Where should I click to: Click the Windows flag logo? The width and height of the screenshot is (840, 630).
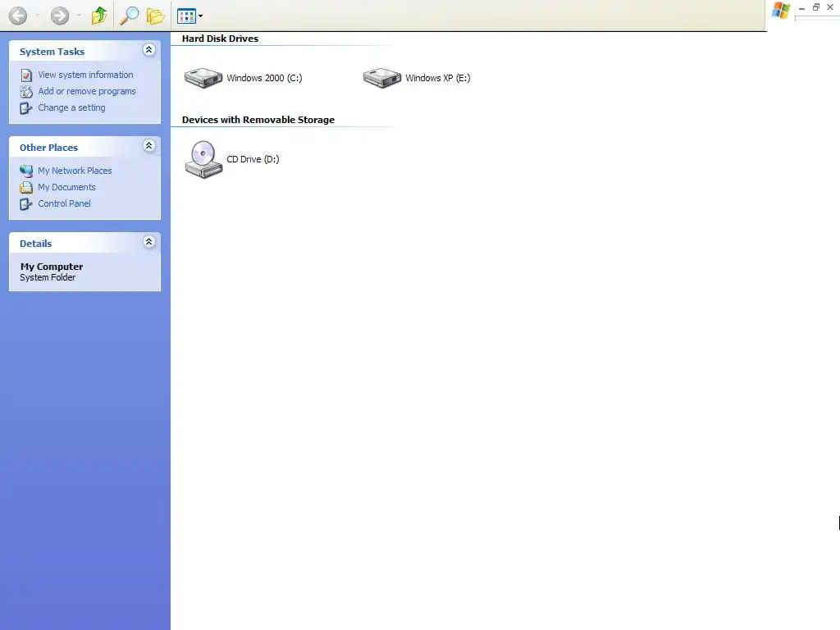(781, 10)
